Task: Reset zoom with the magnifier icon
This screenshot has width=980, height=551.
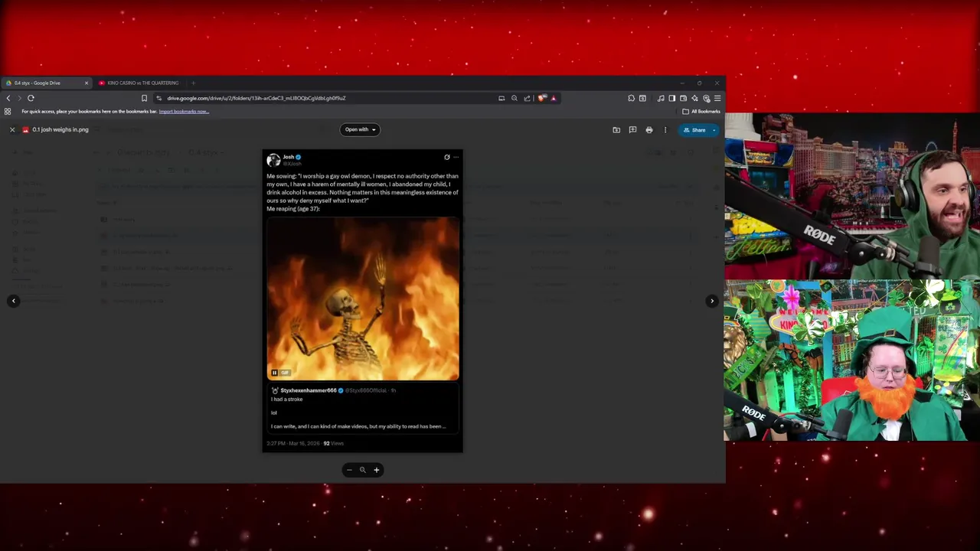Action: tap(363, 470)
